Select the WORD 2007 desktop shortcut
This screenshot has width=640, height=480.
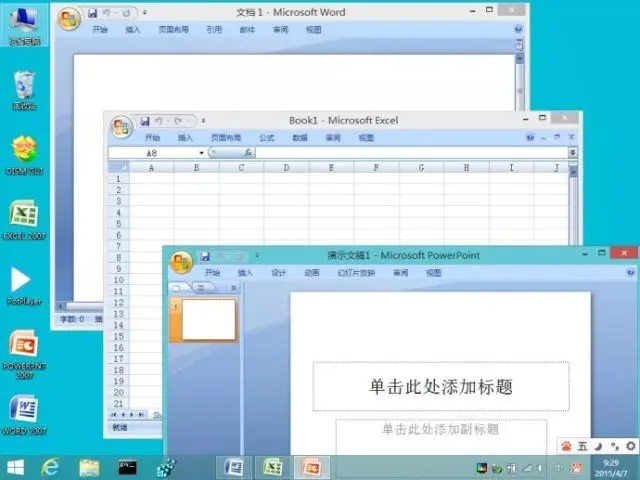[x=24, y=415]
